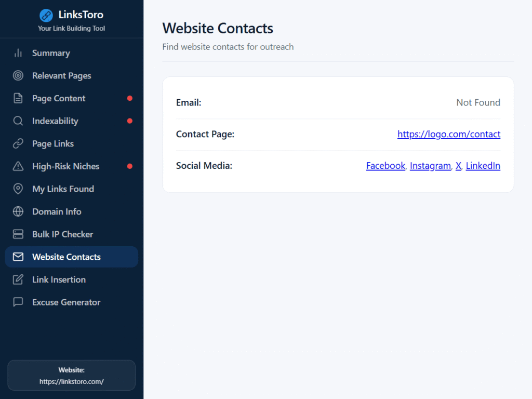The height and width of the screenshot is (399, 532).
Task: Open the X social media link
Action: click(x=458, y=166)
